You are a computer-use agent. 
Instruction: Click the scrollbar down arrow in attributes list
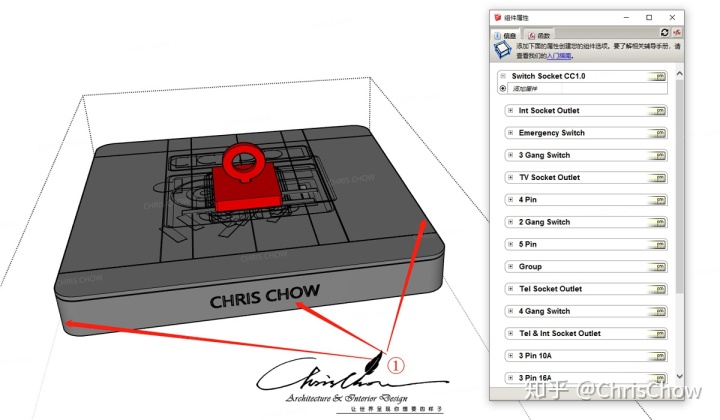pos(680,376)
